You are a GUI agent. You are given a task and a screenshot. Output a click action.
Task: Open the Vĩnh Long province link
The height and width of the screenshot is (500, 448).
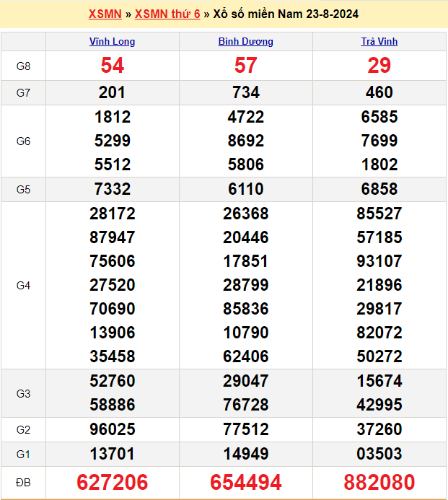[112, 42]
